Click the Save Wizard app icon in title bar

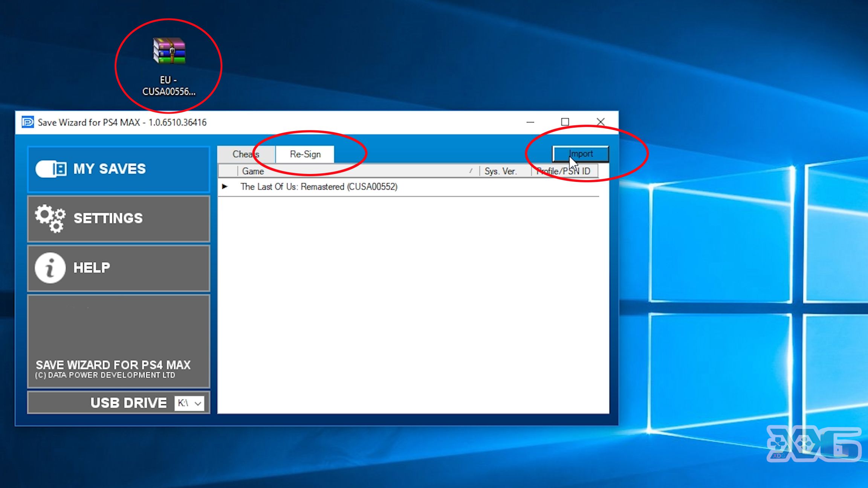tap(28, 122)
